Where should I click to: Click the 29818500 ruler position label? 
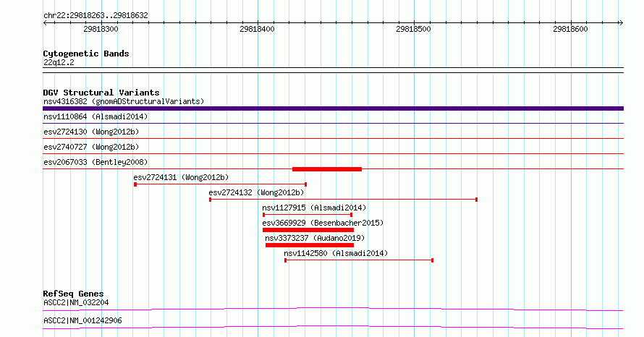pyautogui.click(x=414, y=29)
